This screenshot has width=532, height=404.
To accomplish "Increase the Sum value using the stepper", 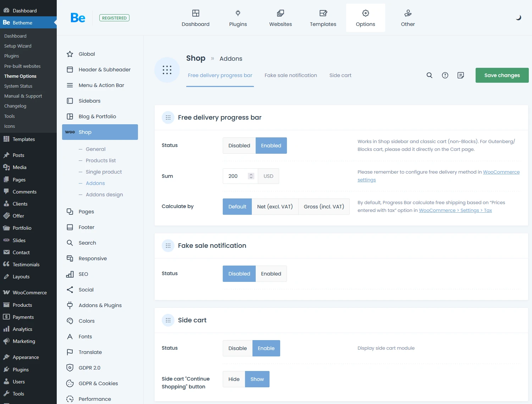I will (x=251, y=174).
